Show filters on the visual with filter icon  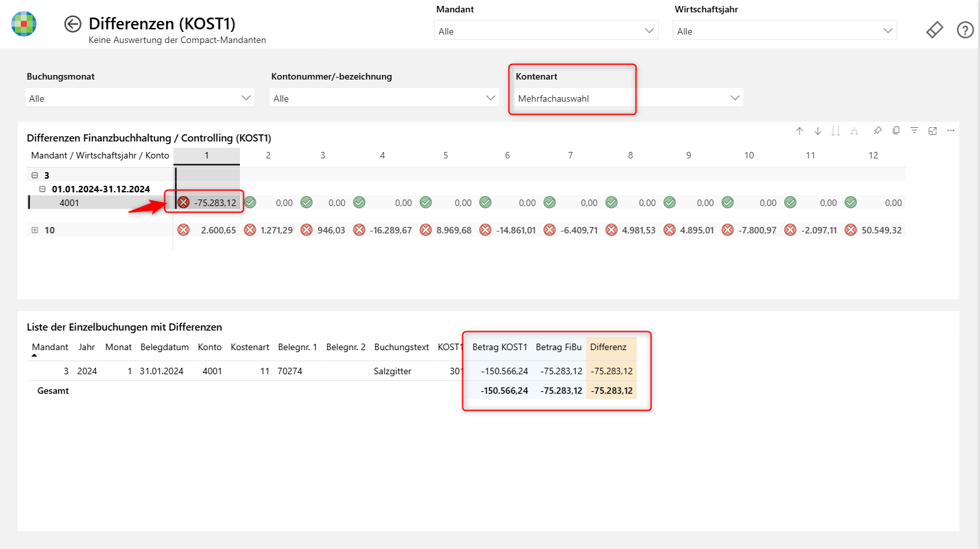pos(914,130)
